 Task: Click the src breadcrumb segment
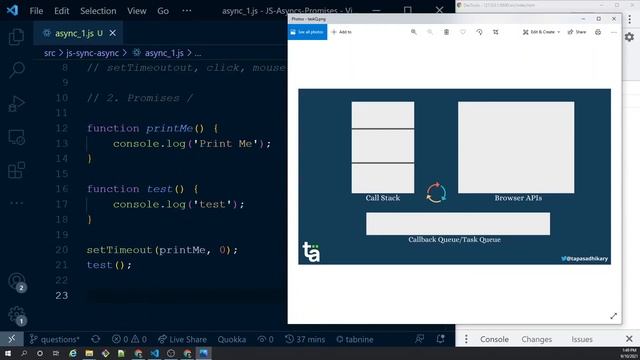tap(49, 53)
